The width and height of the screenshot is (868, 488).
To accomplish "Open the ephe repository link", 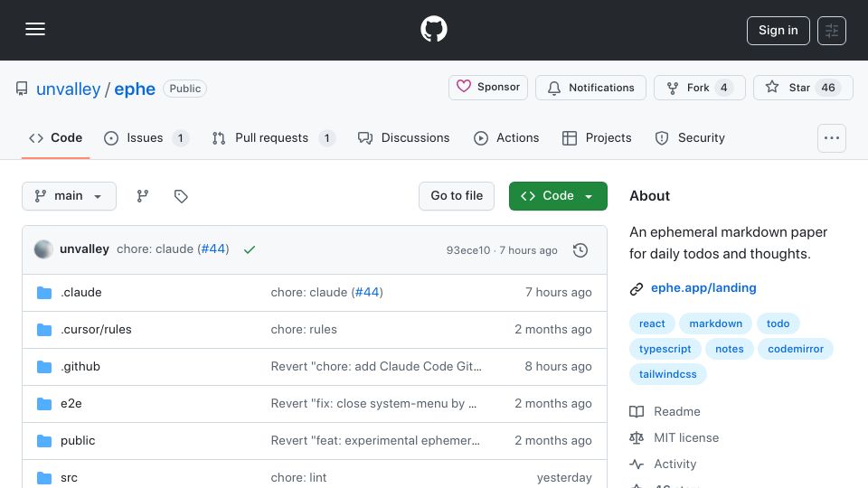I will pos(135,89).
